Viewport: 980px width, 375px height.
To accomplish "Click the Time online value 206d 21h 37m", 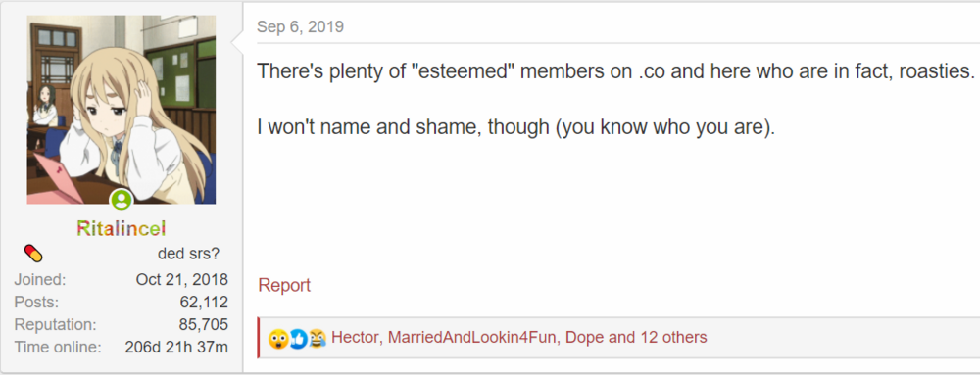I will 176,348.
